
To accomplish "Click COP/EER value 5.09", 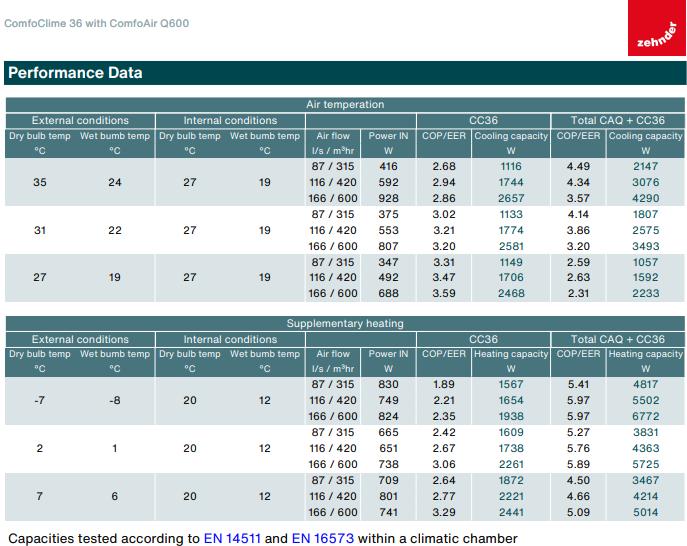I will pyautogui.click(x=578, y=512).
